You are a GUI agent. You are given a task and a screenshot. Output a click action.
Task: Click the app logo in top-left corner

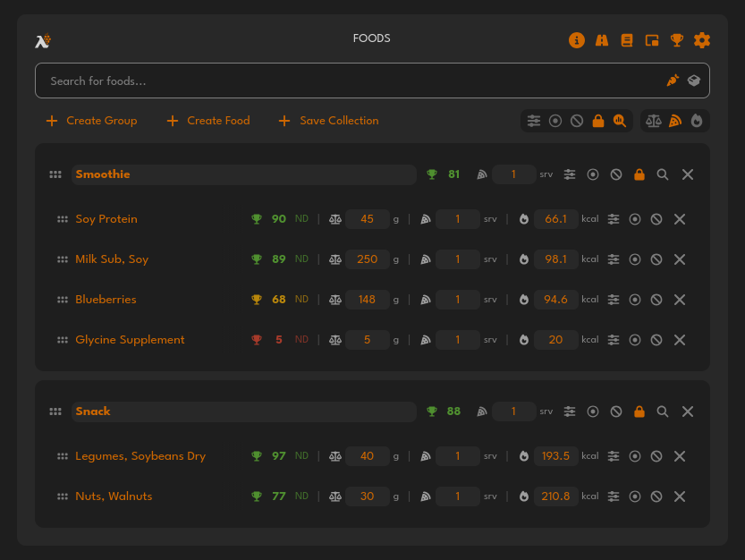43,41
